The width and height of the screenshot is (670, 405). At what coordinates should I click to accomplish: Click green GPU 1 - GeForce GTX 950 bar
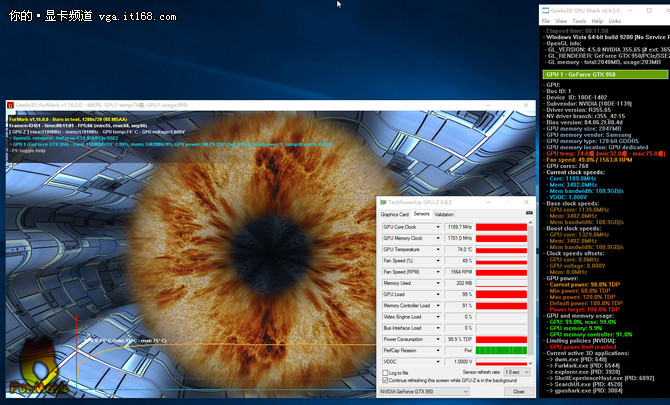click(605, 74)
